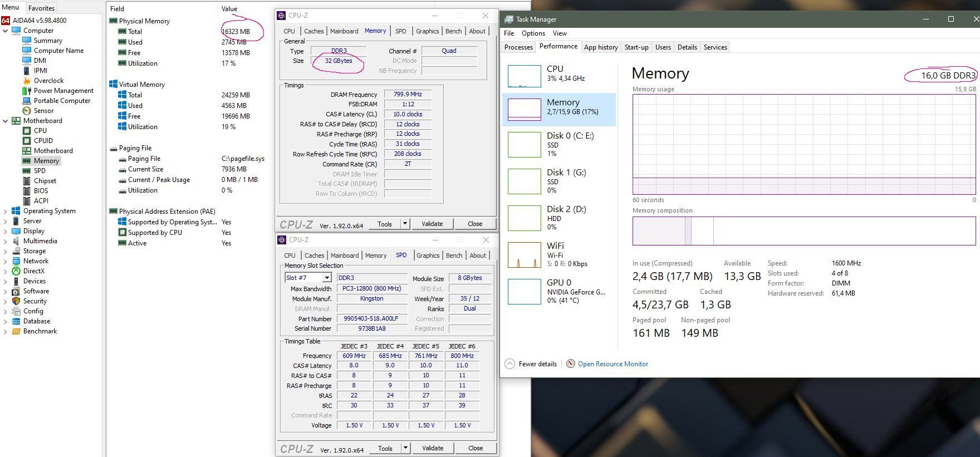Collapse the Computer node in AIDA64 tree

(6, 31)
